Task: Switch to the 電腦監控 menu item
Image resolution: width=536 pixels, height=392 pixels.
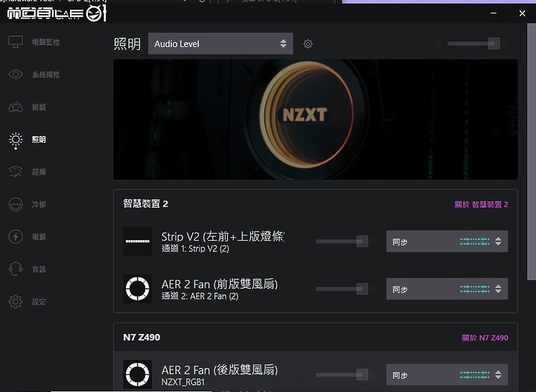Action: [x=46, y=42]
